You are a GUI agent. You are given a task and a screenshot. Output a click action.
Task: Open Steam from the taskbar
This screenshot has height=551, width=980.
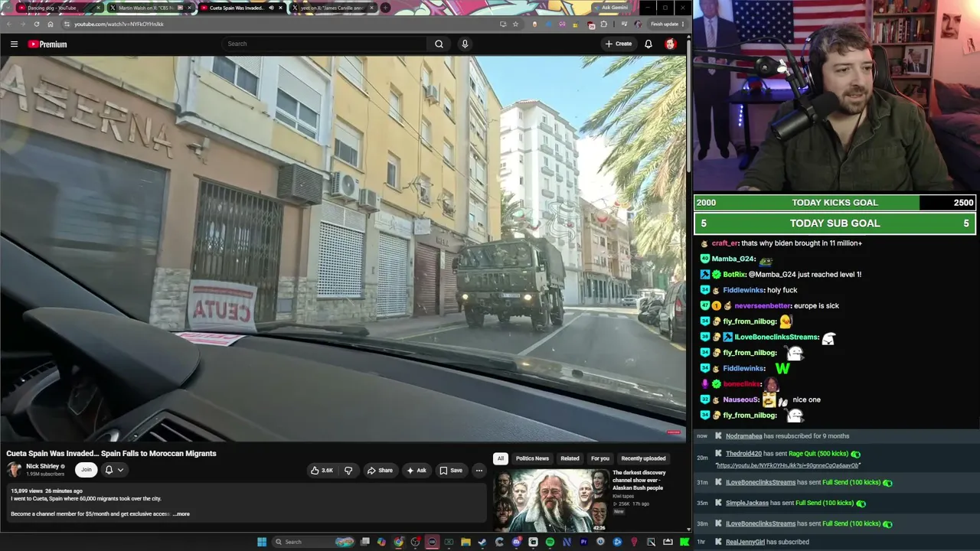point(482,542)
